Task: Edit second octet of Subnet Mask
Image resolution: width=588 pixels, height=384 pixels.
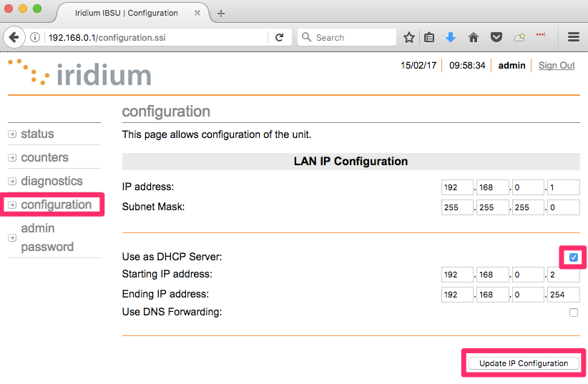Action: (492, 207)
